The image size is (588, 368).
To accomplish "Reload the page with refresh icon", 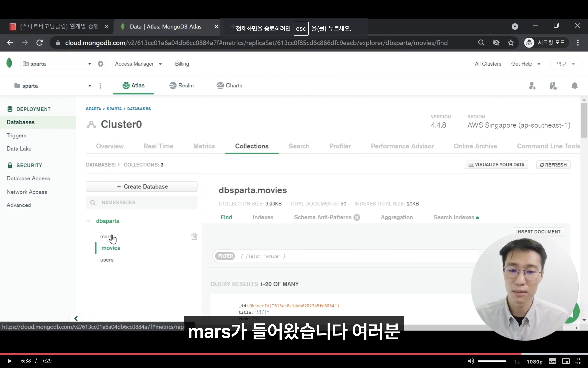I will (40, 43).
